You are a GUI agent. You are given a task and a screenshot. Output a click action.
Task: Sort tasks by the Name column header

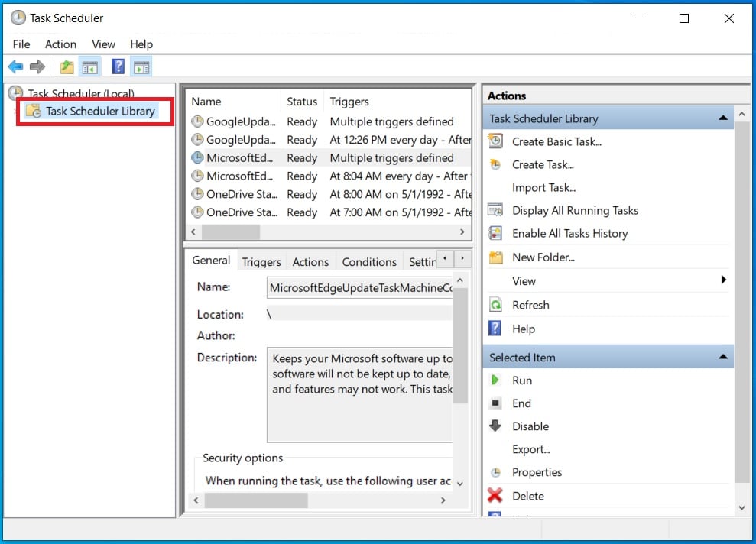pos(233,101)
